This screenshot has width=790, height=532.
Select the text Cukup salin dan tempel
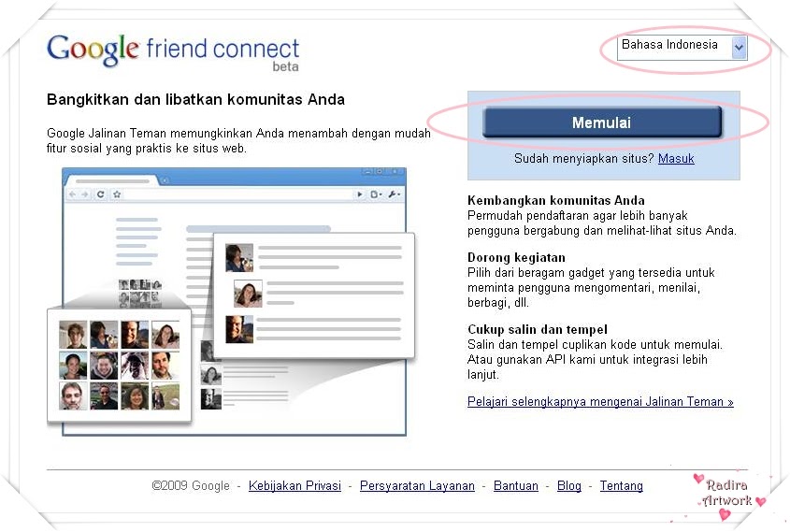click(x=537, y=329)
